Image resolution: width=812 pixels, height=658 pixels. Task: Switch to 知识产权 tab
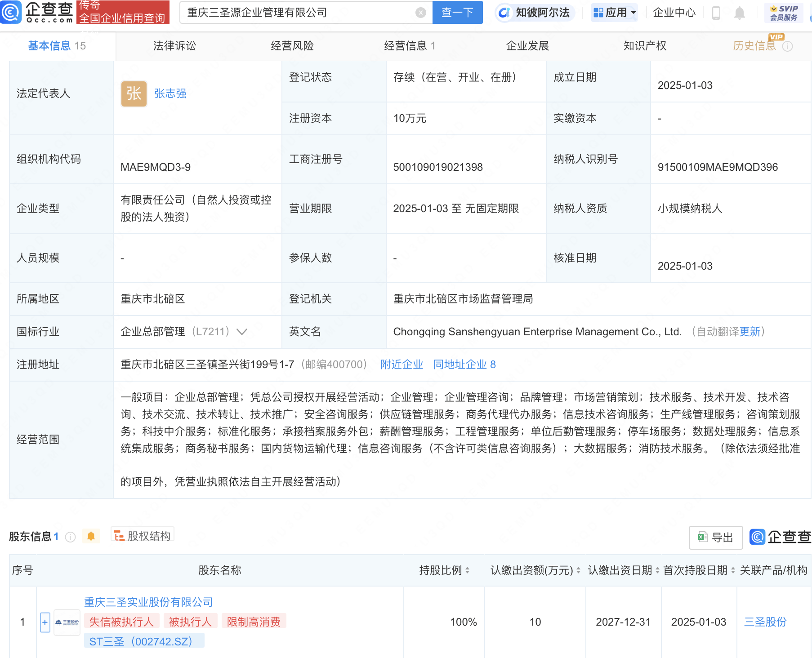[645, 46]
